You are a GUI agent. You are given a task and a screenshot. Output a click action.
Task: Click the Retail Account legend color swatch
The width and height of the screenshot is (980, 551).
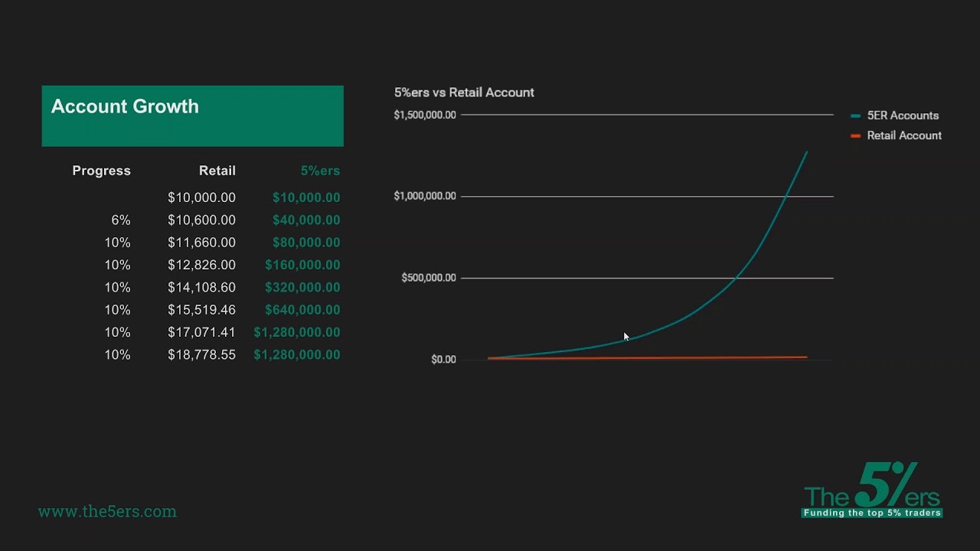pyautogui.click(x=855, y=135)
